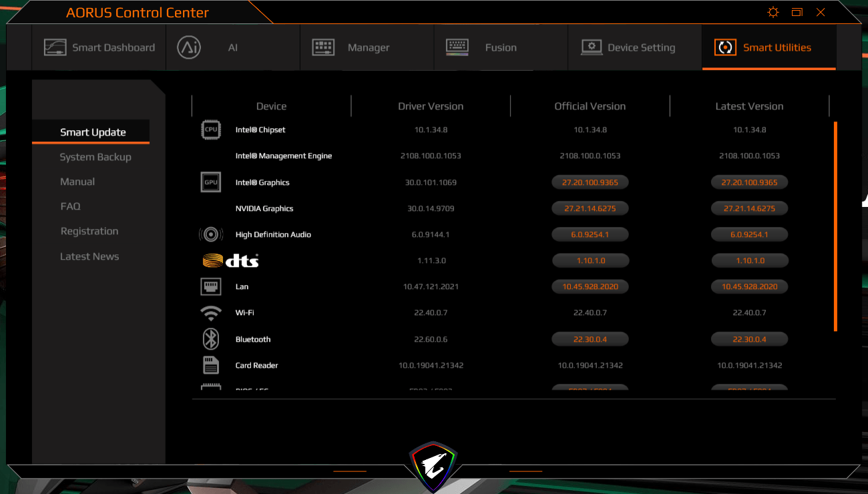The height and width of the screenshot is (494, 868).
Task: Open Latest News in the sidebar
Action: 89,256
